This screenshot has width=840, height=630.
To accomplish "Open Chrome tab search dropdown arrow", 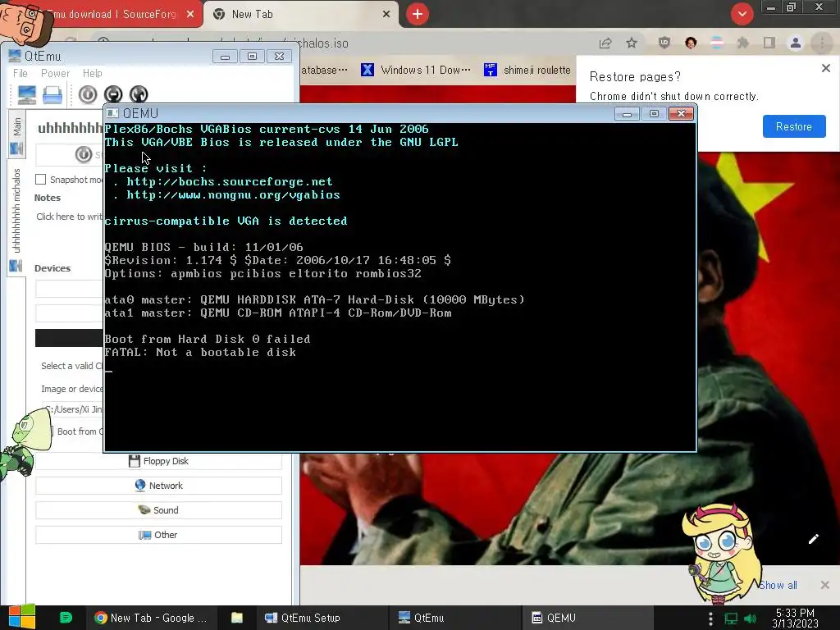I will click(x=742, y=14).
